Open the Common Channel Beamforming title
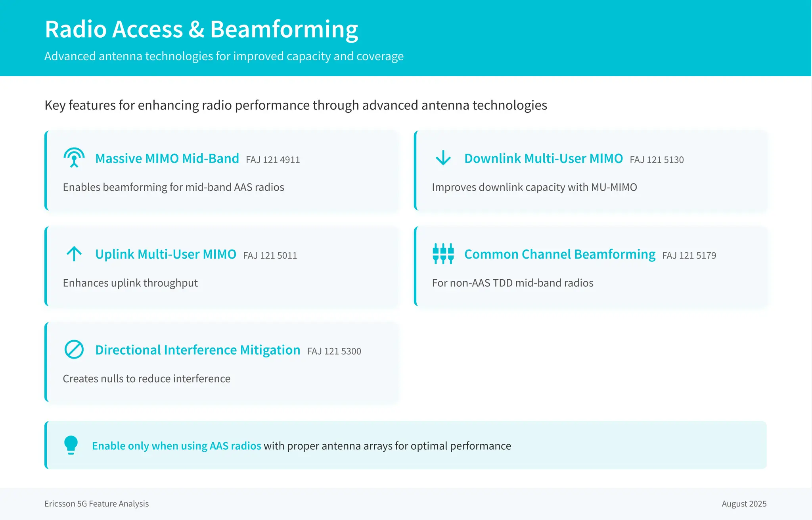This screenshot has width=812, height=520. pyautogui.click(x=560, y=254)
